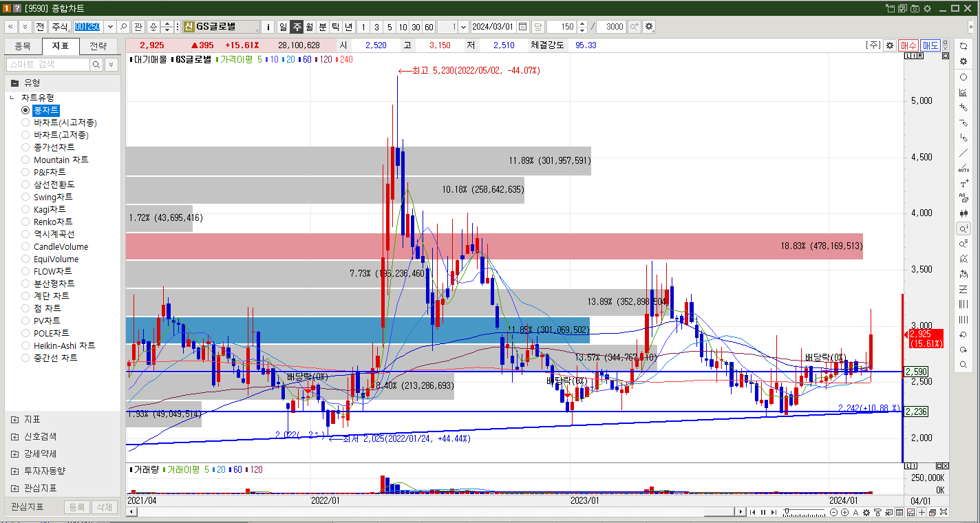
Task: Open chart settings gear in top toolbar
Action: tap(649, 27)
